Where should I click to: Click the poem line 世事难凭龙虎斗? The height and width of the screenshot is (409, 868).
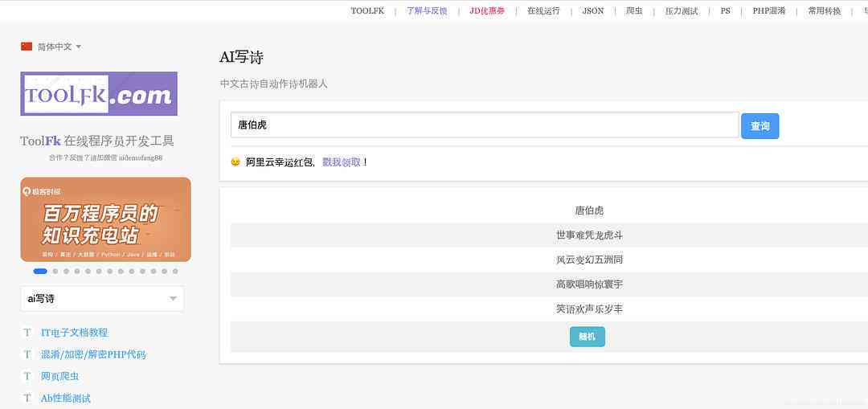590,235
